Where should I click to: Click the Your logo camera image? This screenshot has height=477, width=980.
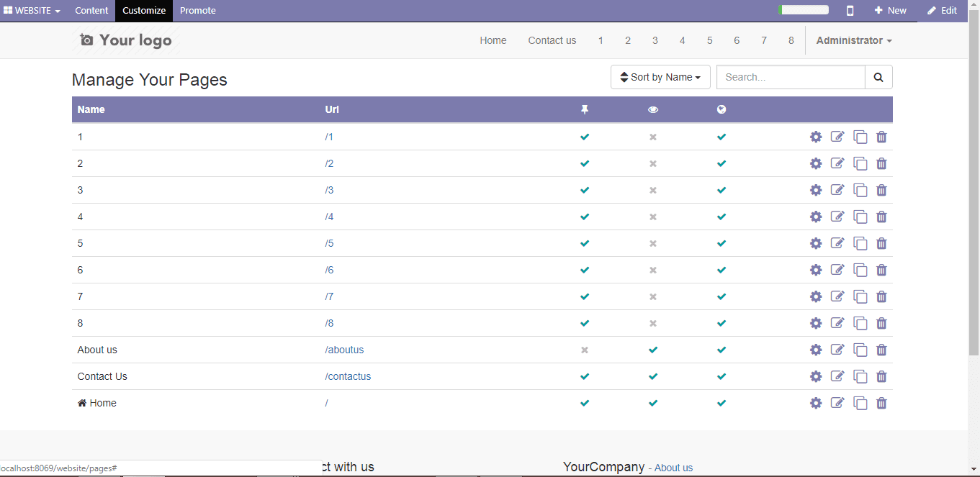[x=126, y=40]
